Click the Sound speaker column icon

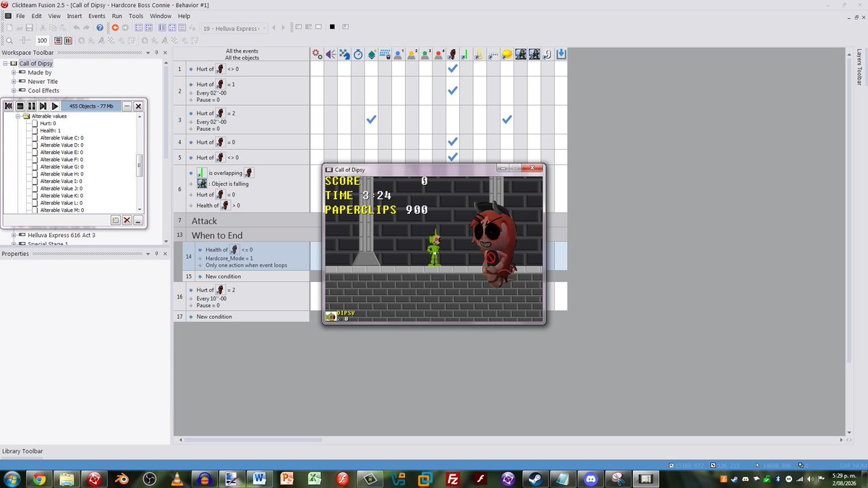pyautogui.click(x=330, y=54)
